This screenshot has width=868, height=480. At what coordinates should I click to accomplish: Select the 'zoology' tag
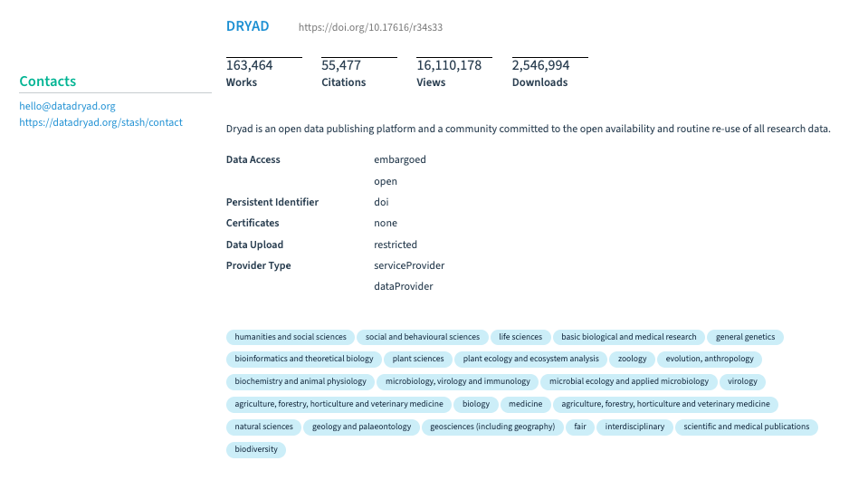(632, 359)
